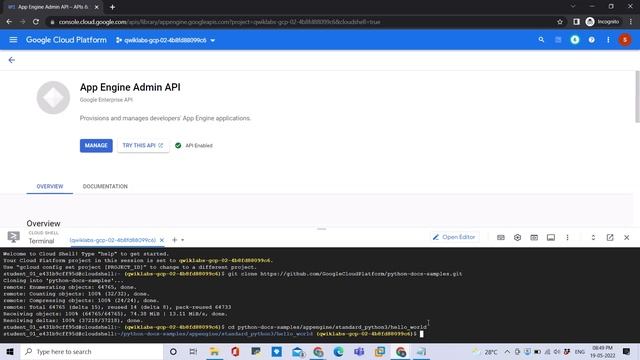Click the Cloud Shell web preview icon

[534, 238]
